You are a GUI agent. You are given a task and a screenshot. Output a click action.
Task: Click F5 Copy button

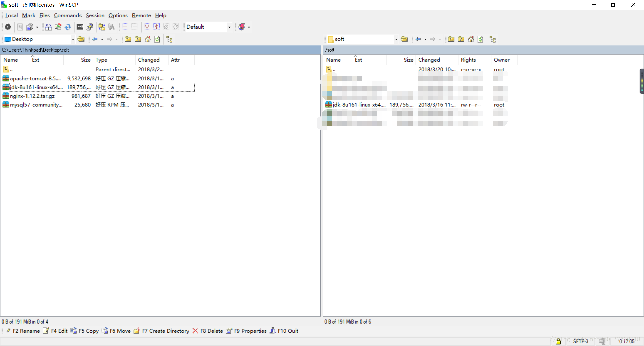point(85,331)
